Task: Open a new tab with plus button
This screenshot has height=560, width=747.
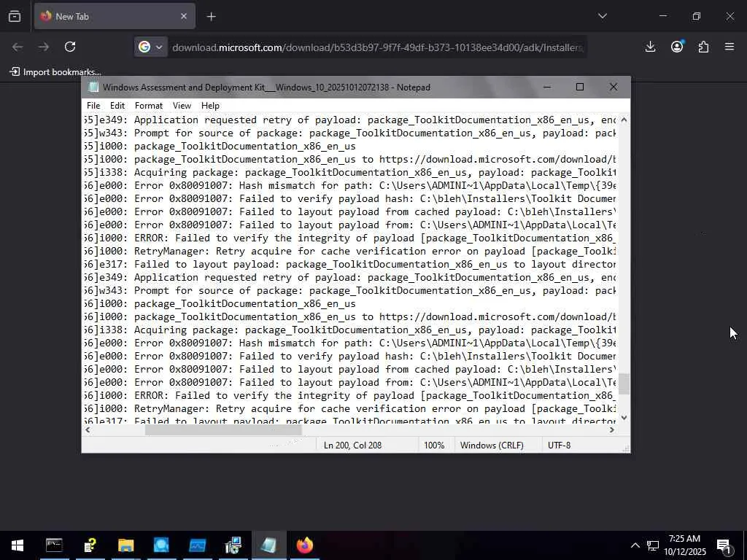Action: point(211,17)
